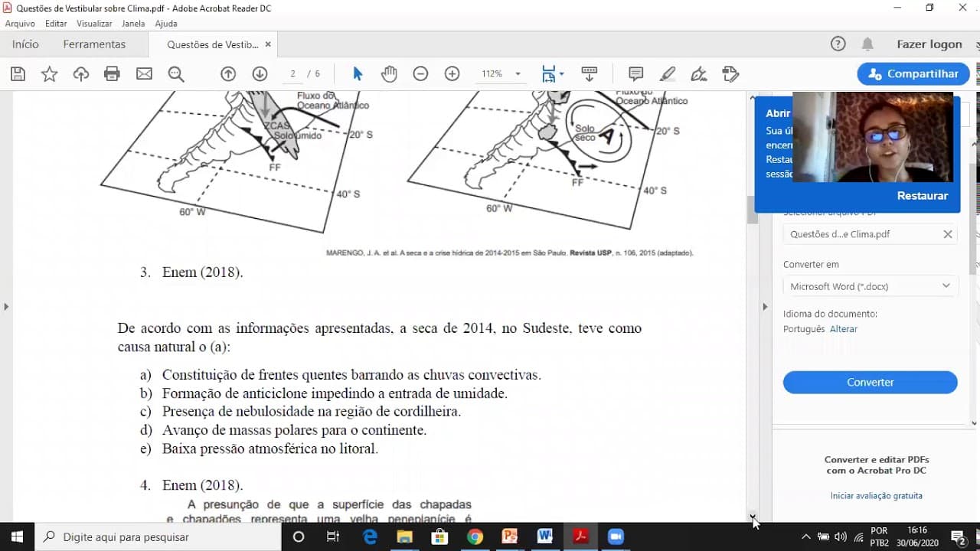Open the sign document pen icon

(699, 74)
